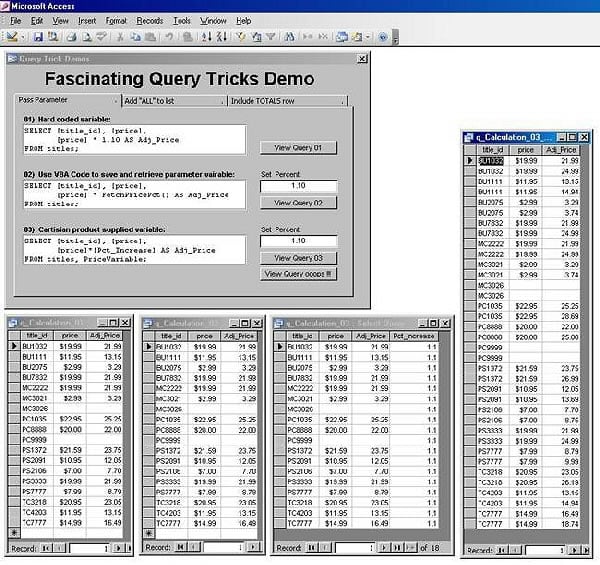Show the Database Window via toolbar icon
Image resolution: width=600 pixels, height=565 pixels.
[x=341, y=37]
